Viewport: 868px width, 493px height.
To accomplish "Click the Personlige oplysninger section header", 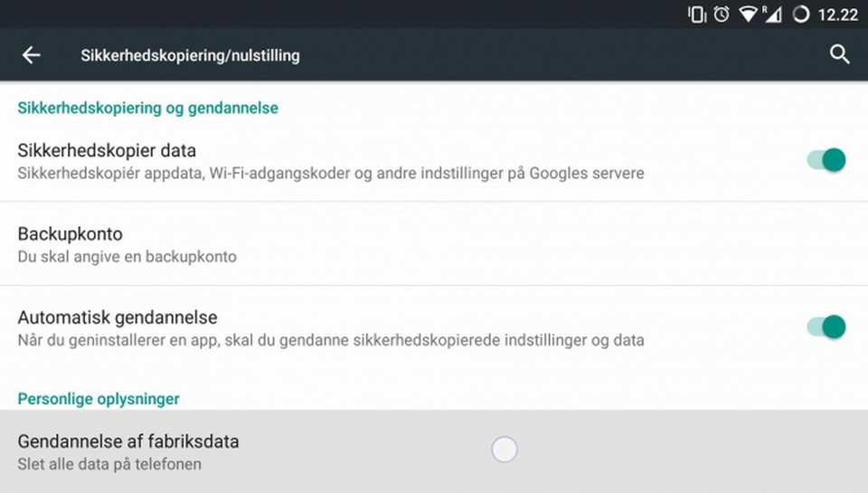I will [99, 399].
